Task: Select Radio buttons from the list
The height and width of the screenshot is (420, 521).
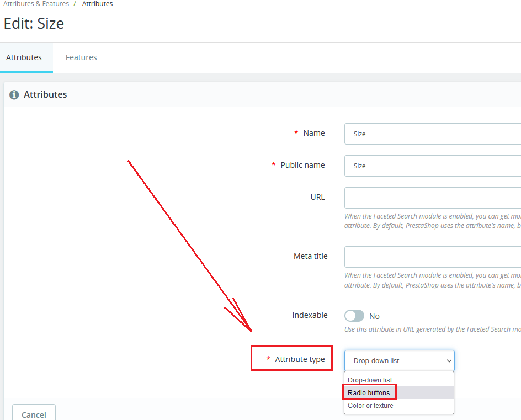Action: pyautogui.click(x=369, y=393)
